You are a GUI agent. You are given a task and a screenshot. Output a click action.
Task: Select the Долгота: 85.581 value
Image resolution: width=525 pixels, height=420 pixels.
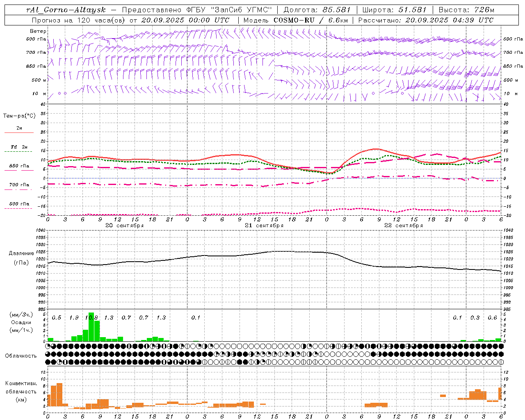pyautogui.click(x=317, y=10)
